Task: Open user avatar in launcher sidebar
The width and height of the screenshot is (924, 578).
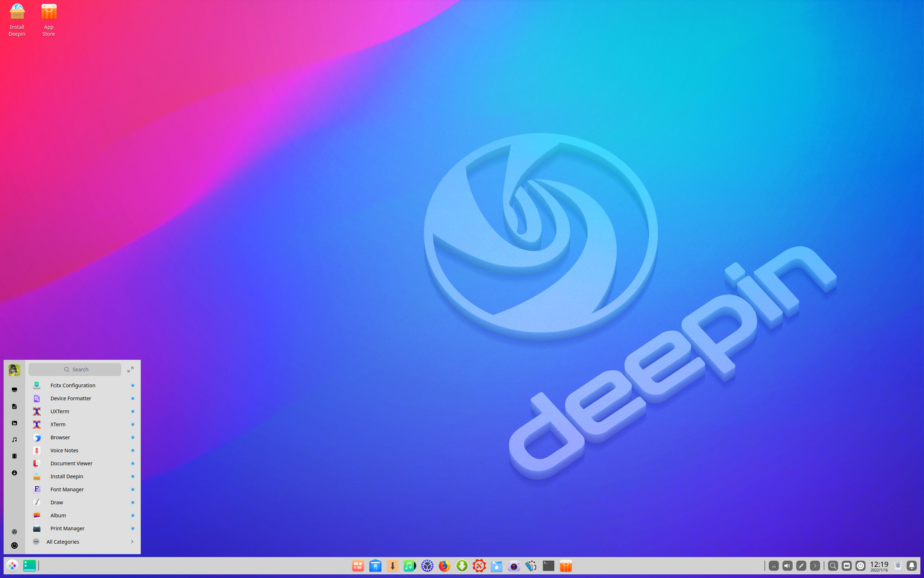Action: click(14, 370)
